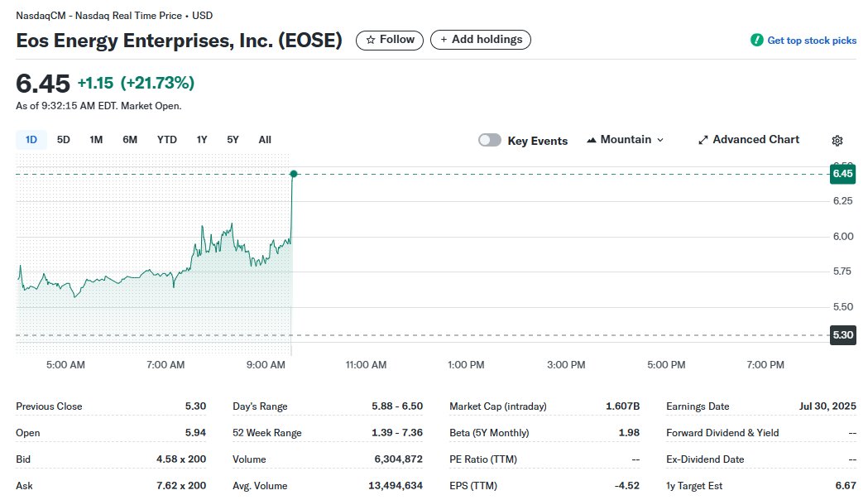Click the Avg. Volume value 13,494,634
Image resolution: width=868 pixels, height=500 pixels.
click(x=396, y=486)
